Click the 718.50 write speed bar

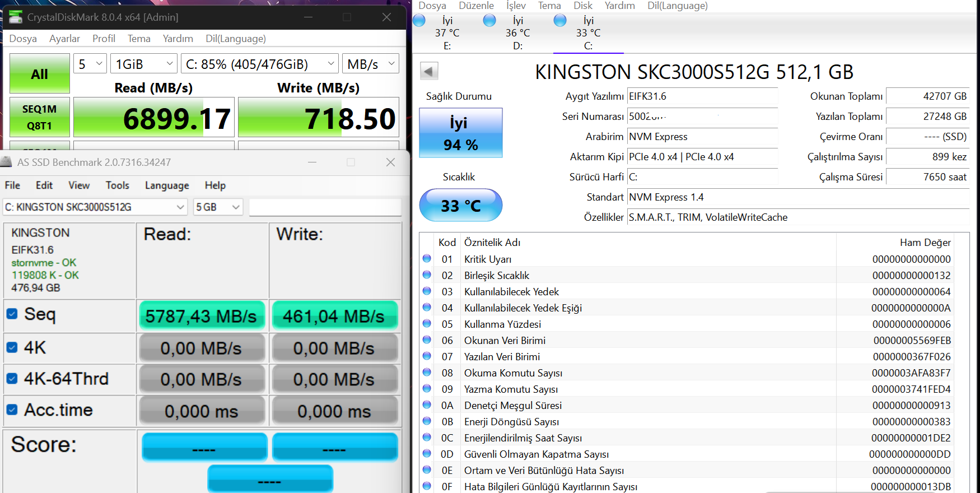pyautogui.click(x=319, y=117)
